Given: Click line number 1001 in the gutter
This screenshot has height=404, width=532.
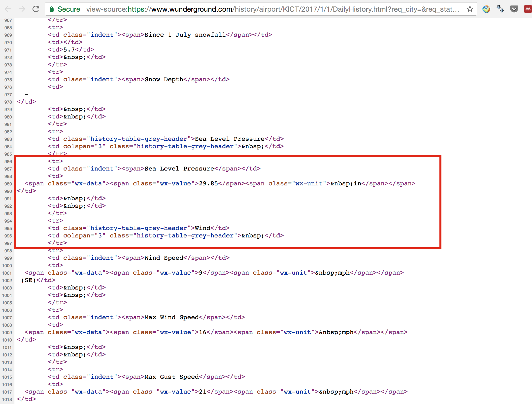Looking at the screenshot, I should click(x=7, y=273).
